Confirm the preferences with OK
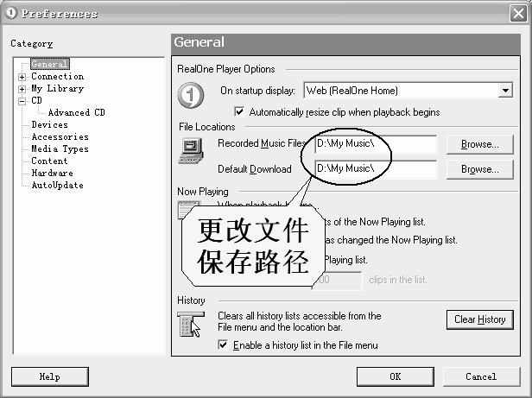 pyautogui.click(x=396, y=376)
